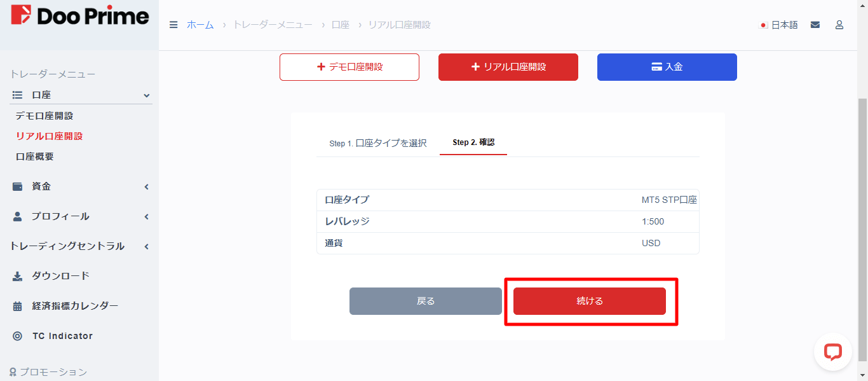This screenshot has height=381, width=868.
Task: Open the プロモーション section icon
Action: [14, 371]
